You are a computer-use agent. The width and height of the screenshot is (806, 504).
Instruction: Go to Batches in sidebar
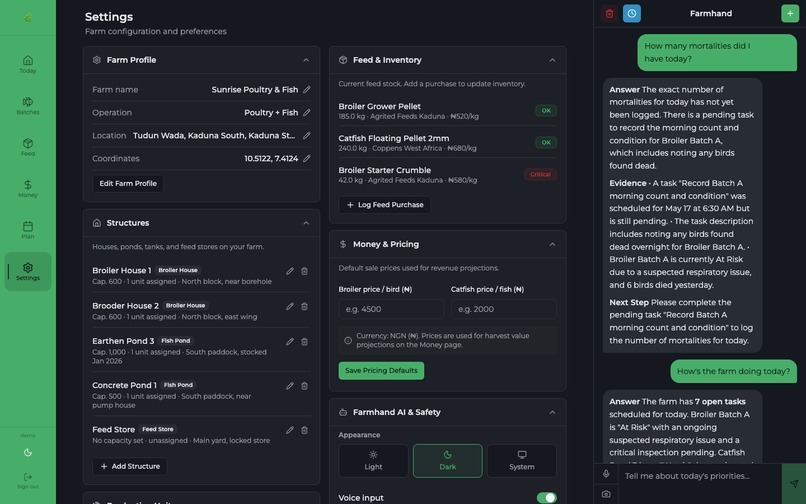(x=28, y=105)
